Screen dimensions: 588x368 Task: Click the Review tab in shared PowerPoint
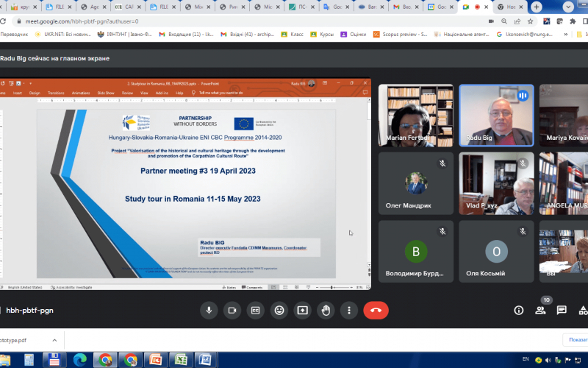(127, 93)
